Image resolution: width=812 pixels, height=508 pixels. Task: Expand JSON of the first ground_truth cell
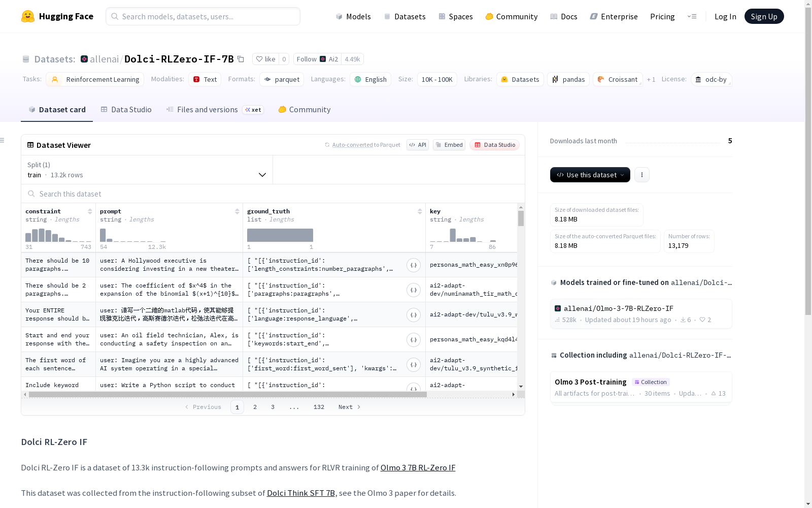[x=414, y=265]
